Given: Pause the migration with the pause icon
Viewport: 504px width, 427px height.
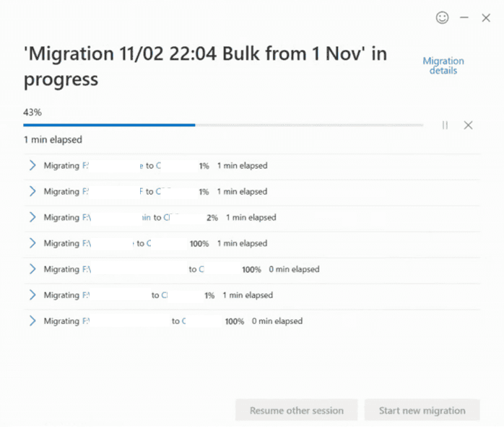Looking at the screenshot, I should 445,126.
